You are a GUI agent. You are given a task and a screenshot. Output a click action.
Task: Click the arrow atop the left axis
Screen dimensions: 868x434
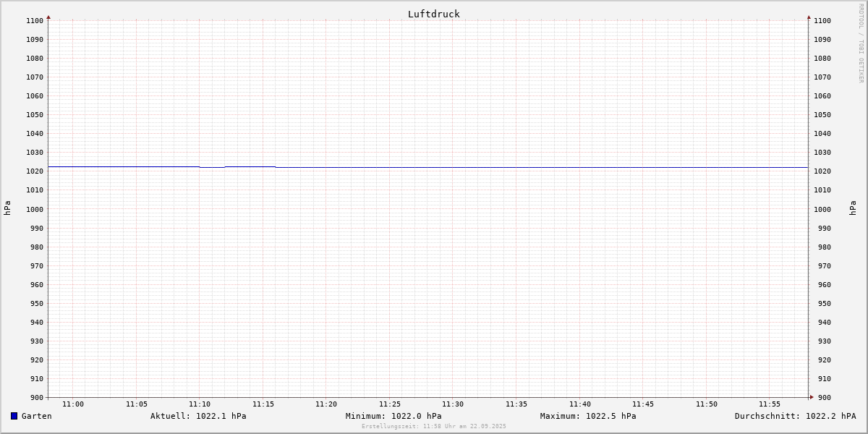[x=48, y=17]
